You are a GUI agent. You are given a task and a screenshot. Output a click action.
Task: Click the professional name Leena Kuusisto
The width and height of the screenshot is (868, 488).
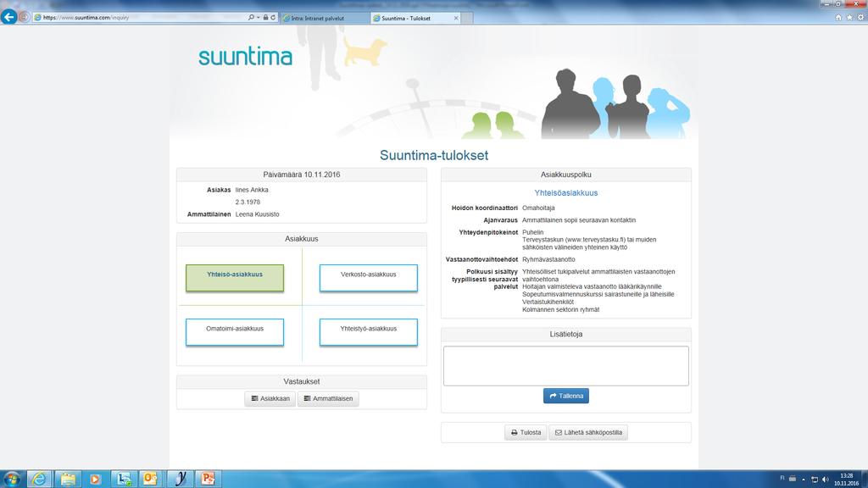pos(258,214)
